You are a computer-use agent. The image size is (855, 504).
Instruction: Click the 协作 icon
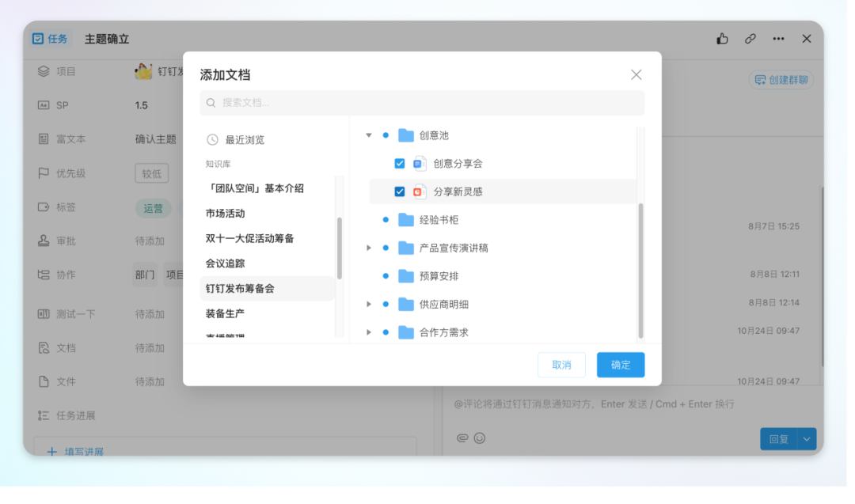tap(44, 275)
